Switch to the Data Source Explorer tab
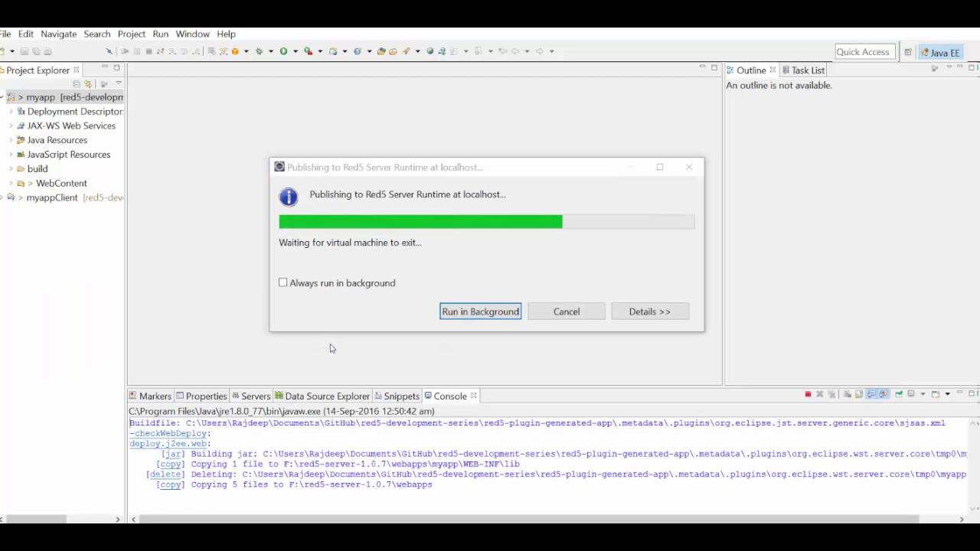980x551 pixels. click(x=322, y=396)
